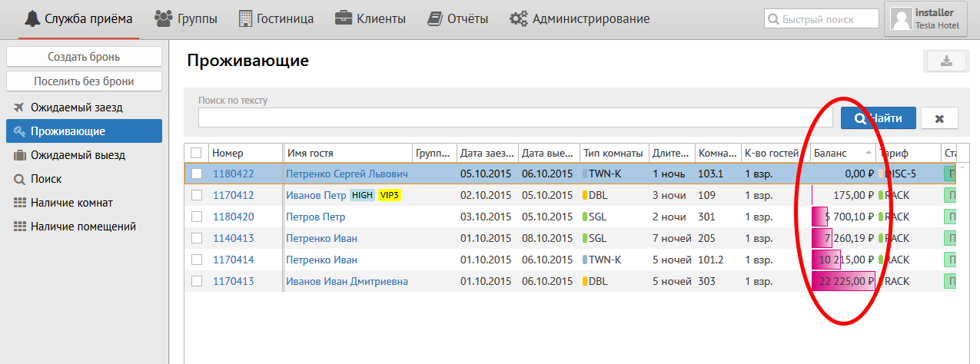The image size is (980, 364).
Task: Switch to the Гостиница menu
Action: (276, 19)
